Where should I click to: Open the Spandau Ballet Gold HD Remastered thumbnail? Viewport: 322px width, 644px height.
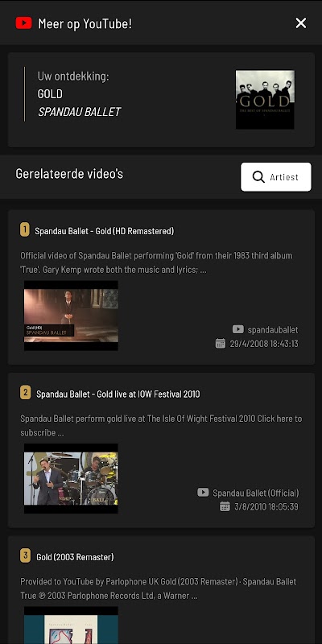click(71, 316)
